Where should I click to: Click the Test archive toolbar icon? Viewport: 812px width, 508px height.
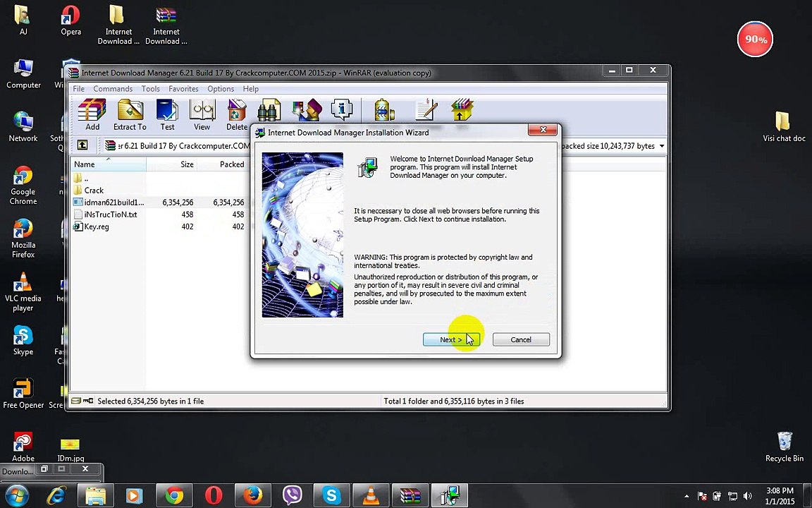pos(167,114)
